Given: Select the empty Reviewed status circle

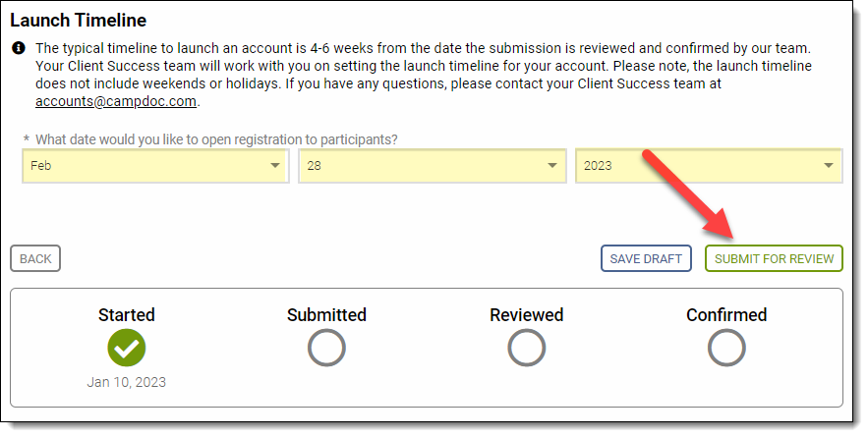Looking at the screenshot, I should coord(527,348).
